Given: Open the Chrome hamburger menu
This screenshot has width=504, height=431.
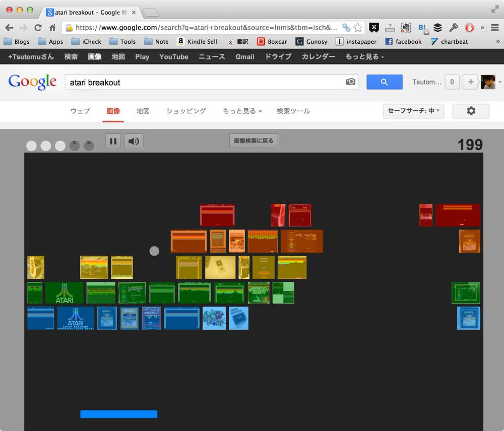Looking at the screenshot, I should tap(495, 28).
